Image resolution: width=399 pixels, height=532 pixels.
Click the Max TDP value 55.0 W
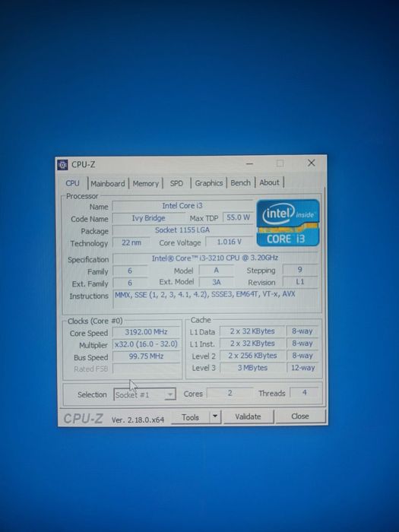[x=238, y=217]
